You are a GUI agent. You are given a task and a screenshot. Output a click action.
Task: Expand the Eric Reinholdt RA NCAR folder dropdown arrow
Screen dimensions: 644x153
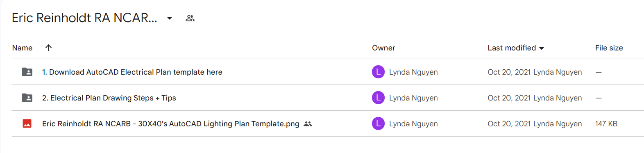(170, 18)
